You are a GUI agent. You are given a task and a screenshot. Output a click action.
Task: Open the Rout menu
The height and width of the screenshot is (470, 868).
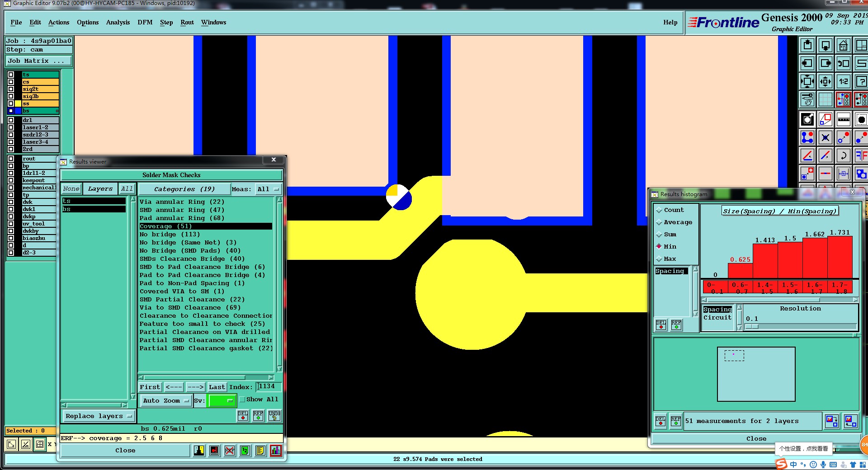(x=187, y=22)
